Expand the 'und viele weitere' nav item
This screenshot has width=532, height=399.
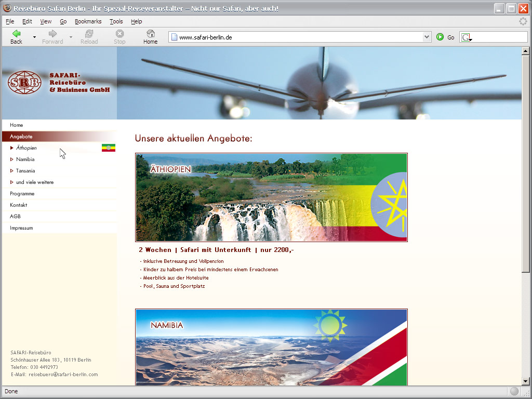pos(34,182)
